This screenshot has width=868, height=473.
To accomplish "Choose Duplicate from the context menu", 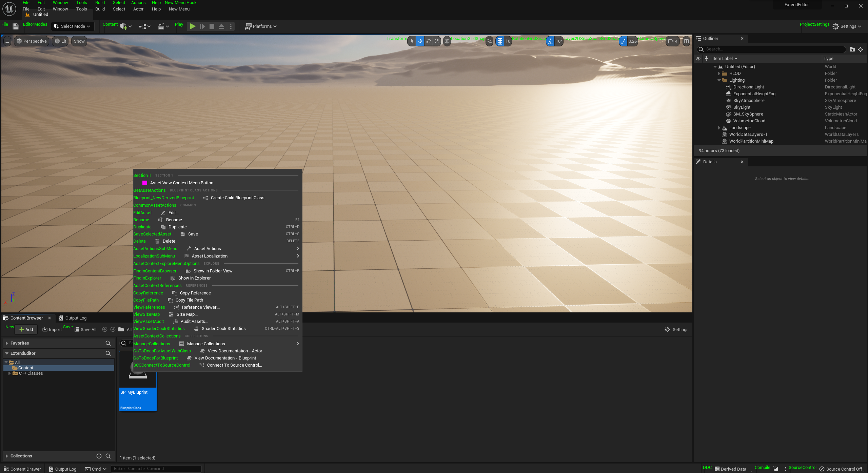I will [x=177, y=227].
